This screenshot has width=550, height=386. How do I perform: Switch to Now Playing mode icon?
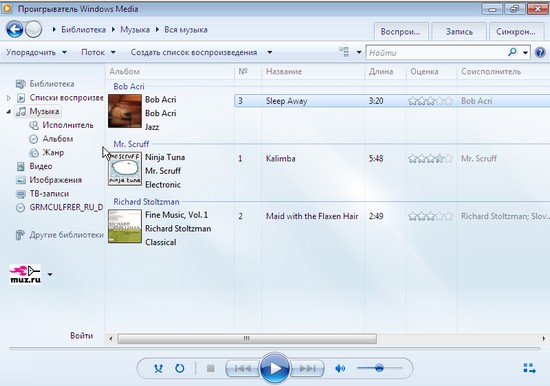point(529,368)
